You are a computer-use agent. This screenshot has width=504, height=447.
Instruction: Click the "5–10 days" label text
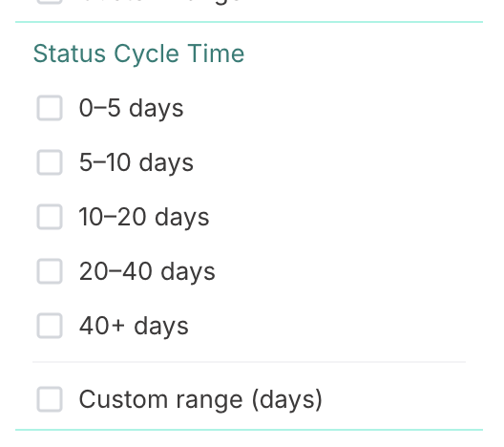136,162
